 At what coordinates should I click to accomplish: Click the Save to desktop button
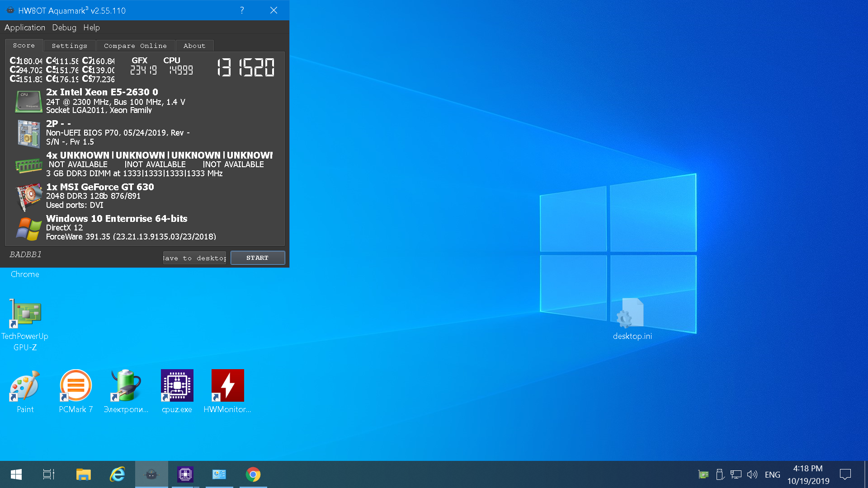point(194,258)
